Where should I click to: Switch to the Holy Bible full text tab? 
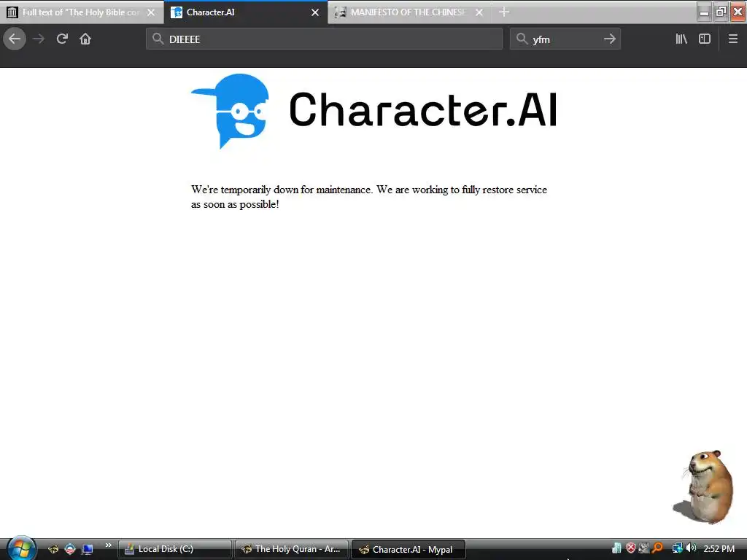(x=81, y=12)
